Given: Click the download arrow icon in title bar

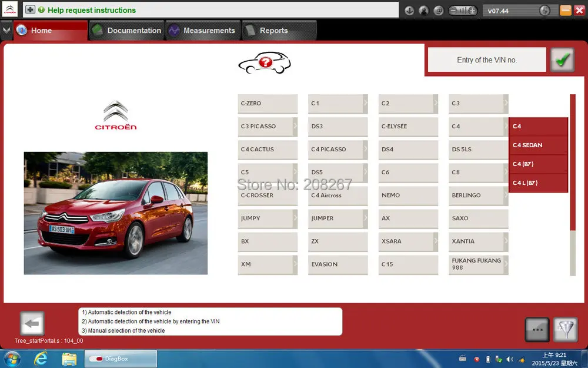Looking at the screenshot, I should [x=409, y=11].
